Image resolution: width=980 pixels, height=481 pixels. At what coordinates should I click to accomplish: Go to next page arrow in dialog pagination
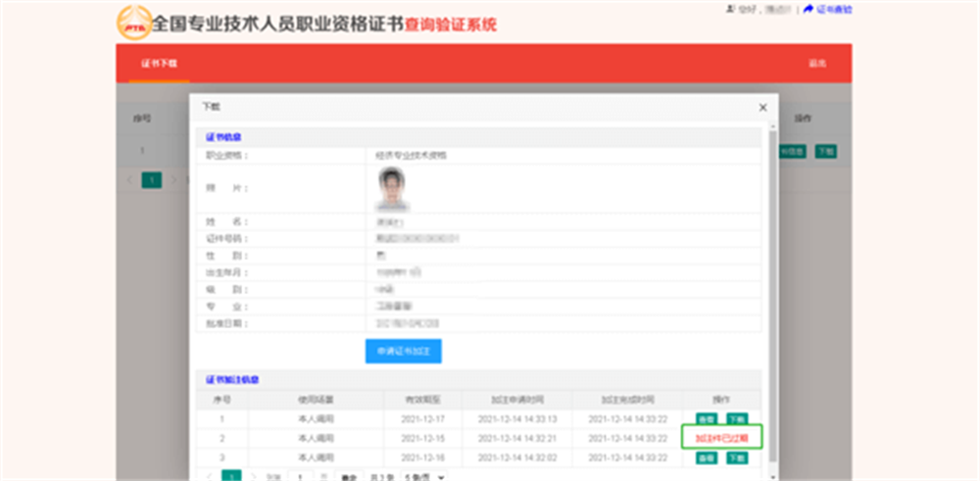(254, 477)
